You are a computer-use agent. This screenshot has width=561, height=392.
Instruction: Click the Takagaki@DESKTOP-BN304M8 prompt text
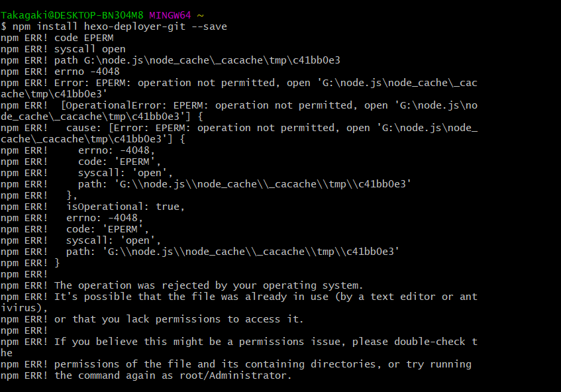(x=72, y=15)
